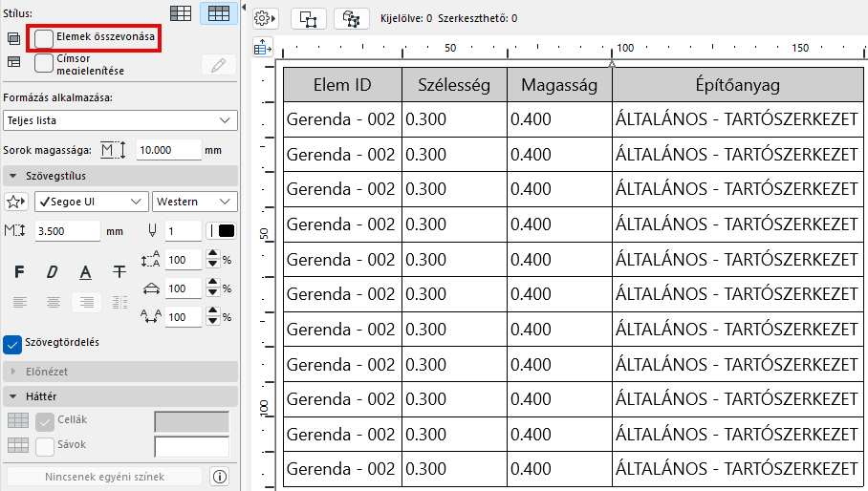
Task: Click select in 2D floor plan icon
Action: click(x=308, y=18)
